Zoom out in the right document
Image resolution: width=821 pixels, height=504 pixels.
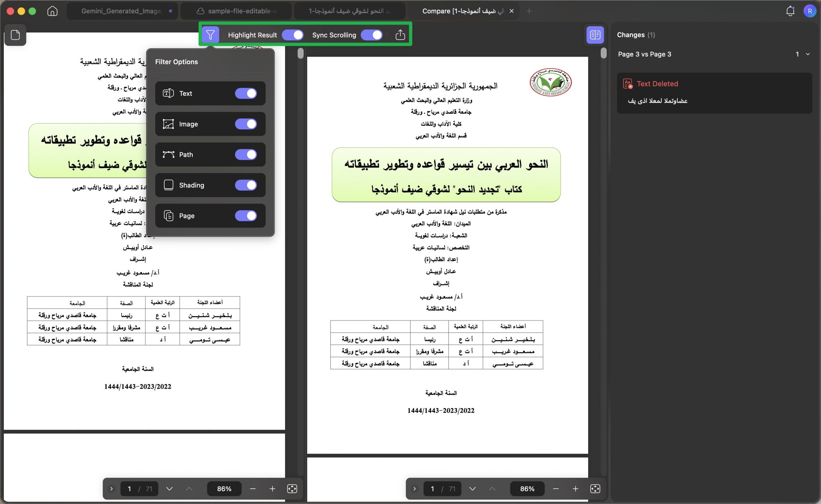[555, 489]
